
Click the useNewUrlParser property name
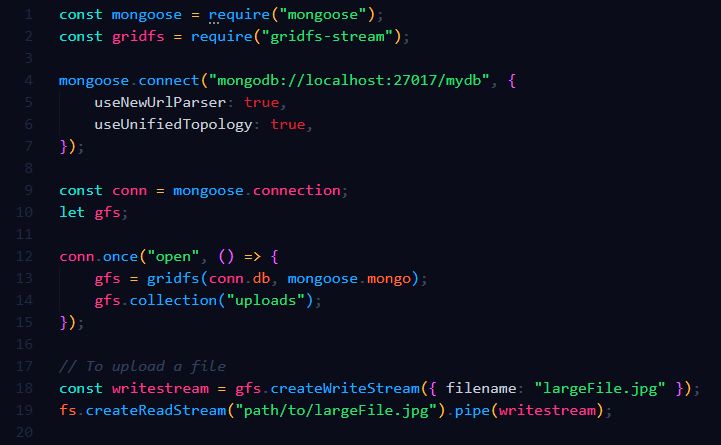coord(160,102)
